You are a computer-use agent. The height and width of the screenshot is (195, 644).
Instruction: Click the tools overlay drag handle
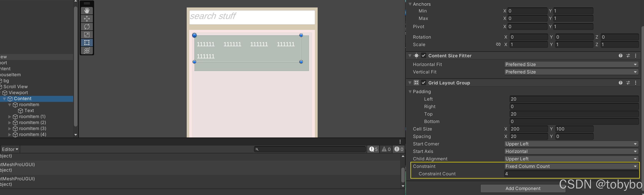[x=87, y=3]
